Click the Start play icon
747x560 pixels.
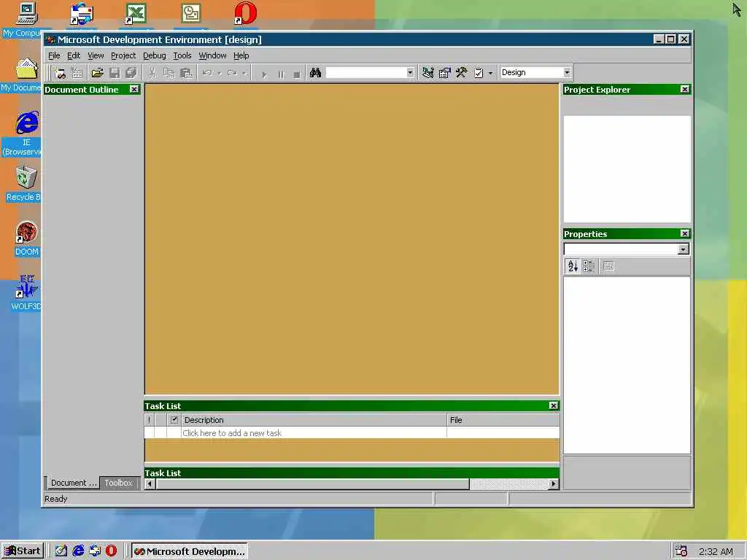pos(264,74)
